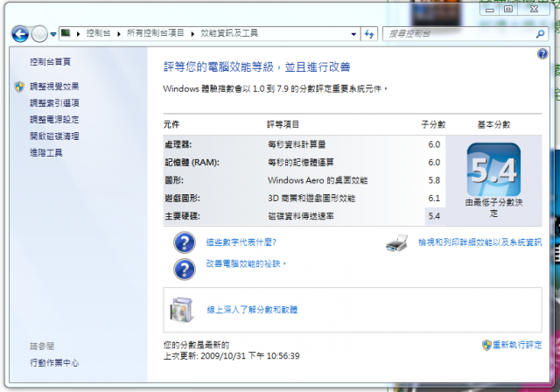Click question icon beside 這些數字代表什麼
The height and width of the screenshot is (392, 560).
185,242
